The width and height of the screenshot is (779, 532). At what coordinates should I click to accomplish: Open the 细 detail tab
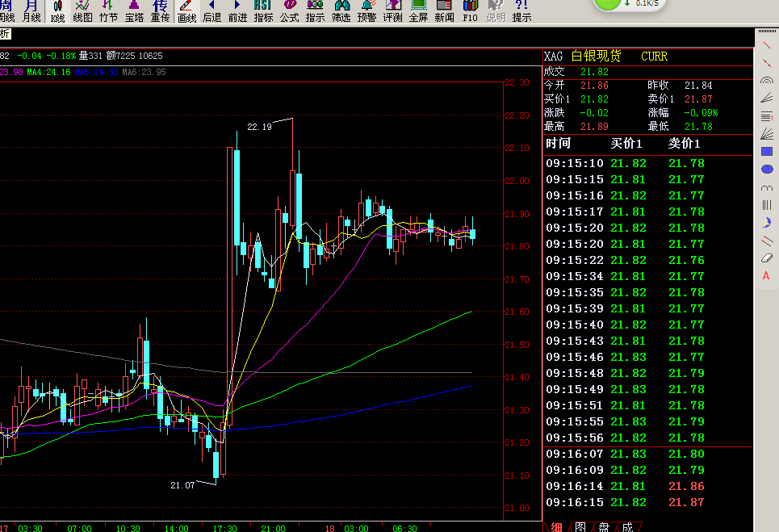(557, 526)
